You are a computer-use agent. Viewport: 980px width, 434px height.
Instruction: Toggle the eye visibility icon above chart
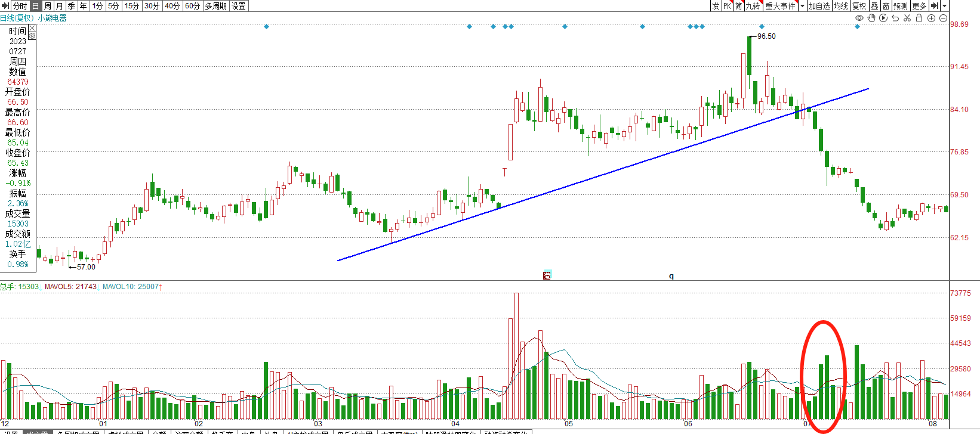click(859, 18)
